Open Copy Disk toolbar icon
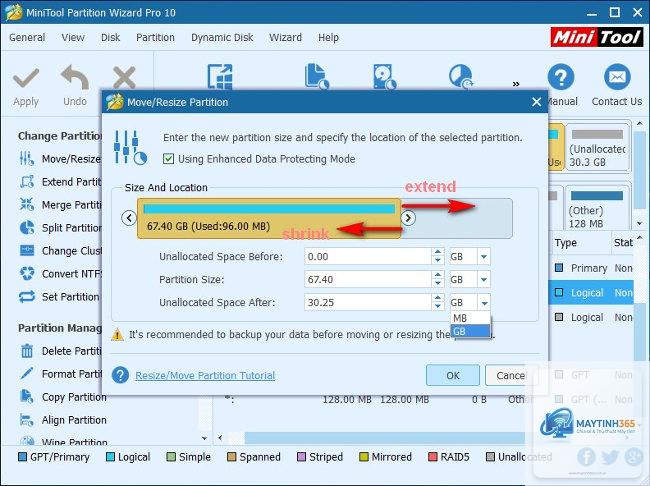Image resolution: width=650 pixels, height=486 pixels. click(x=385, y=76)
